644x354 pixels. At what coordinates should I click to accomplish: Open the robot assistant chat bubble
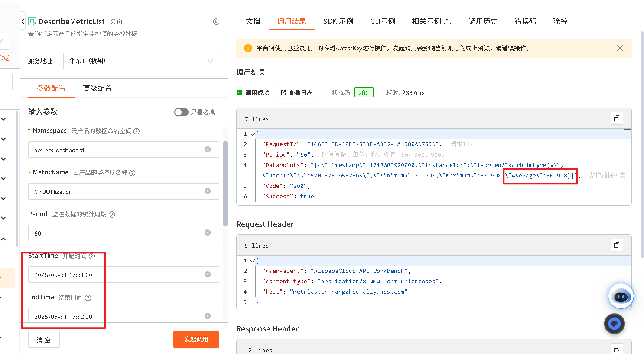pyautogui.click(x=621, y=296)
